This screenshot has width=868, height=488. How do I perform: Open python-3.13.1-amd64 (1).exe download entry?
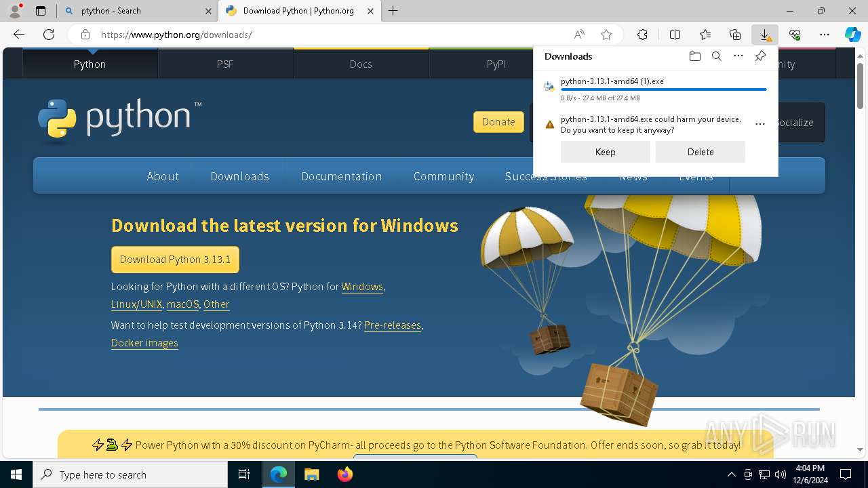(612, 81)
